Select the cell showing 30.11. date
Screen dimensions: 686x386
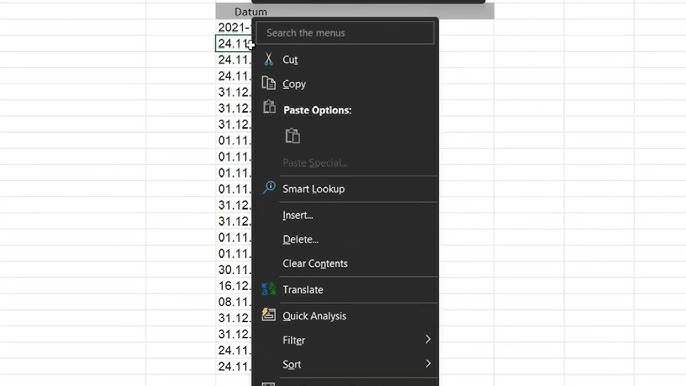[234, 270]
